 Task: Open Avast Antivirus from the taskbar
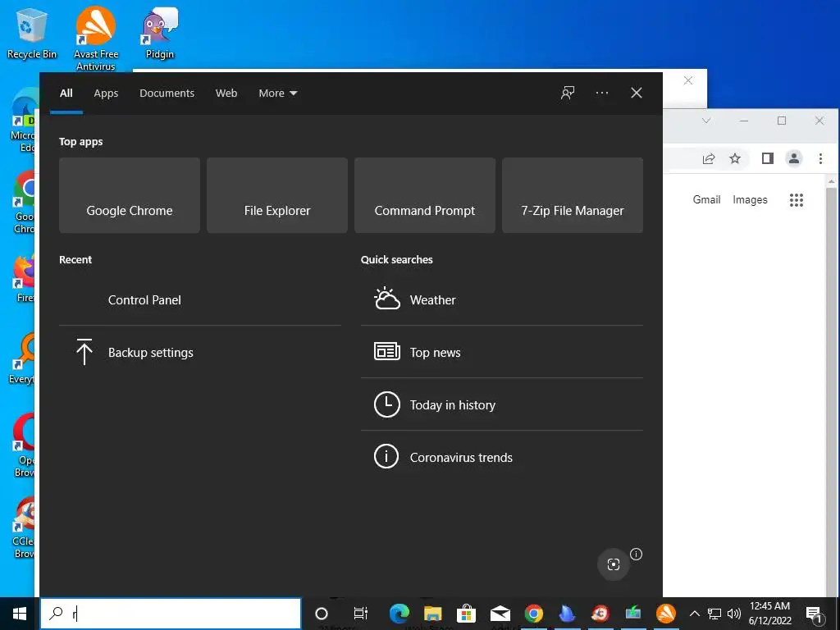(x=666, y=614)
